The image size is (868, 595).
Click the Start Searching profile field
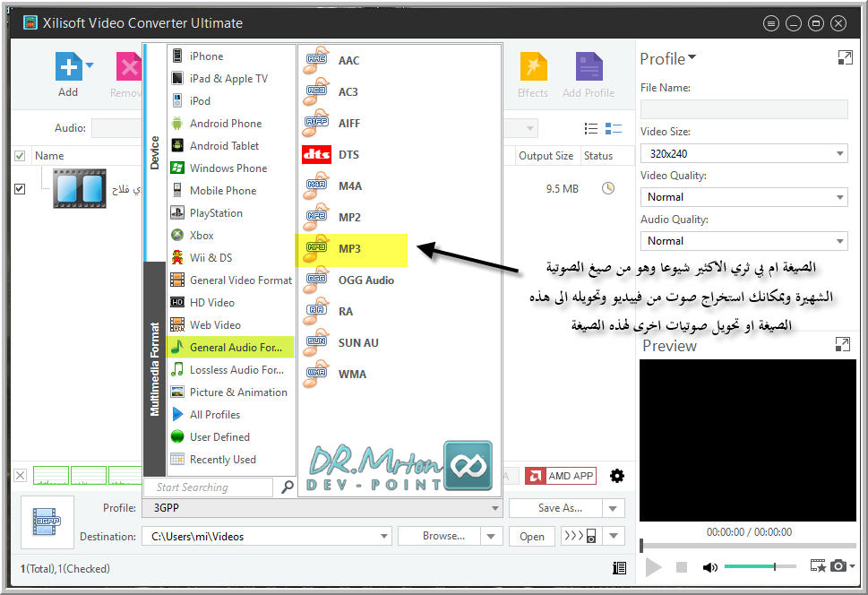click(x=208, y=487)
